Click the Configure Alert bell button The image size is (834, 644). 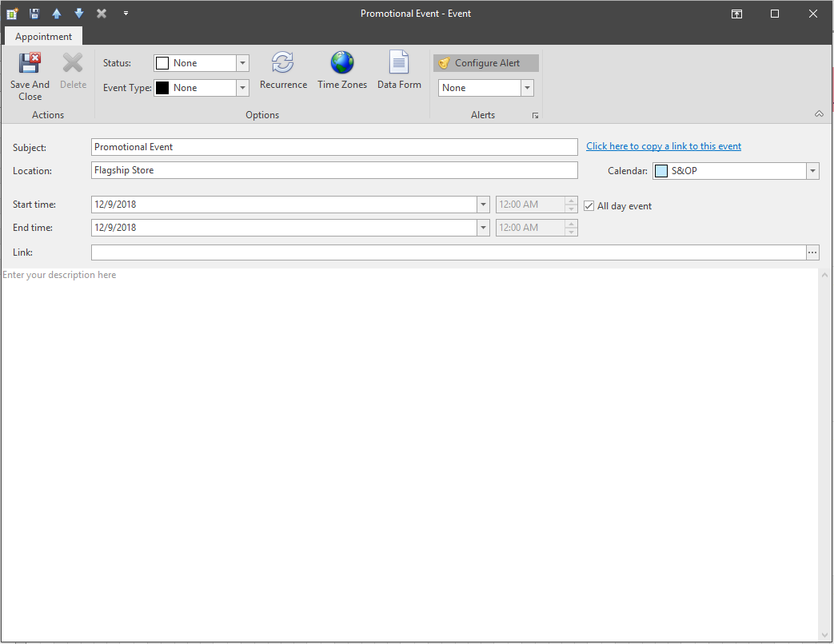click(x=486, y=62)
